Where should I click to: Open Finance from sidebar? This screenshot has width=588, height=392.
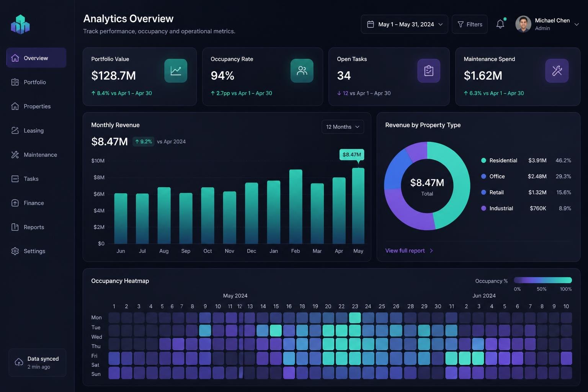pos(36,203)
